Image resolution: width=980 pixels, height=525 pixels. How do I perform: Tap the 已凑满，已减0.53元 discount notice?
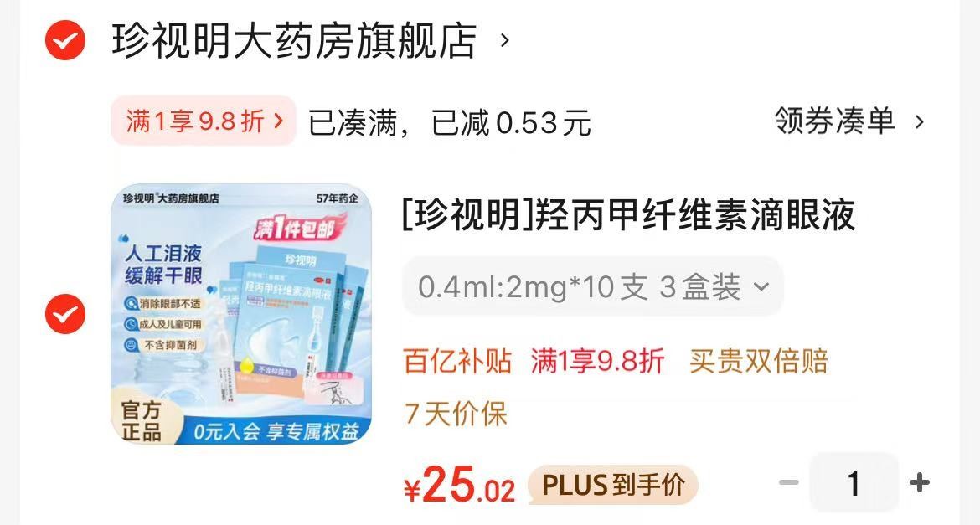449,122
